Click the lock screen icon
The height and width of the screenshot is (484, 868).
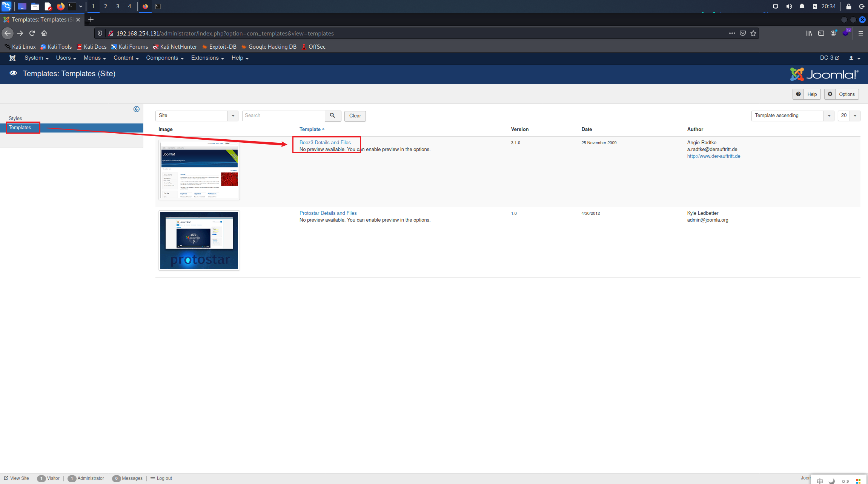click(848, 6)
